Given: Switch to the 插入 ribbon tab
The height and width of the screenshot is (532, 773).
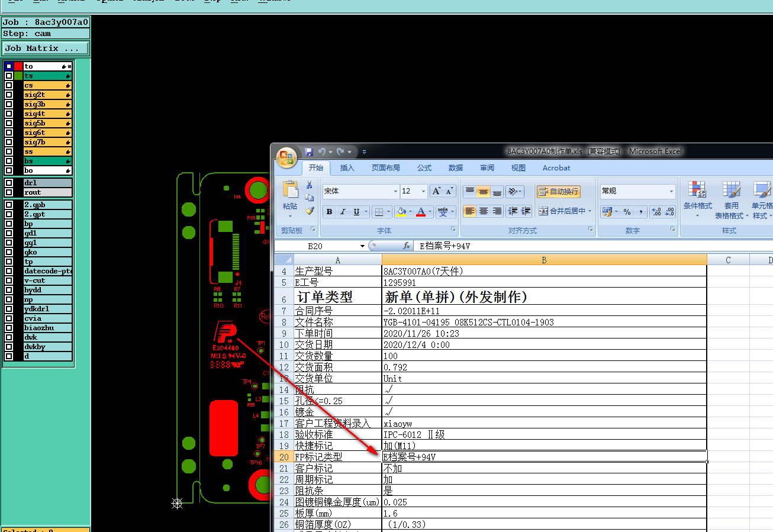Looking at the screenshot, I should (x=347, y=168).
